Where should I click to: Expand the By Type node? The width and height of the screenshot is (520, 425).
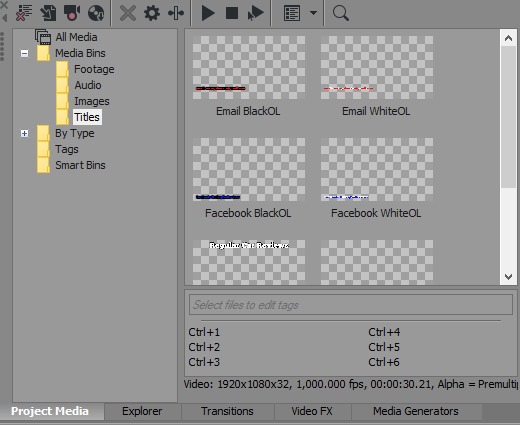click(x=24, y=133)
